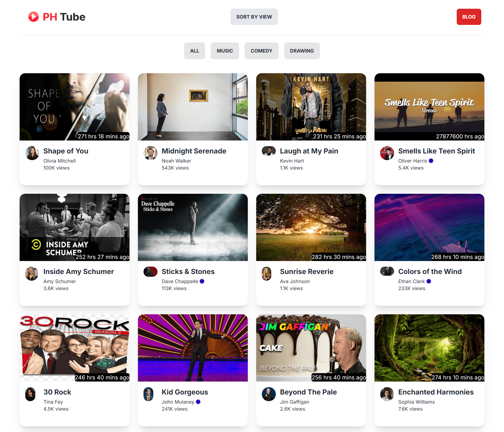Click the Beyond The Pale title
This screenshot has height=432, width=504.
pyautogui.click(x=308, y=392)
